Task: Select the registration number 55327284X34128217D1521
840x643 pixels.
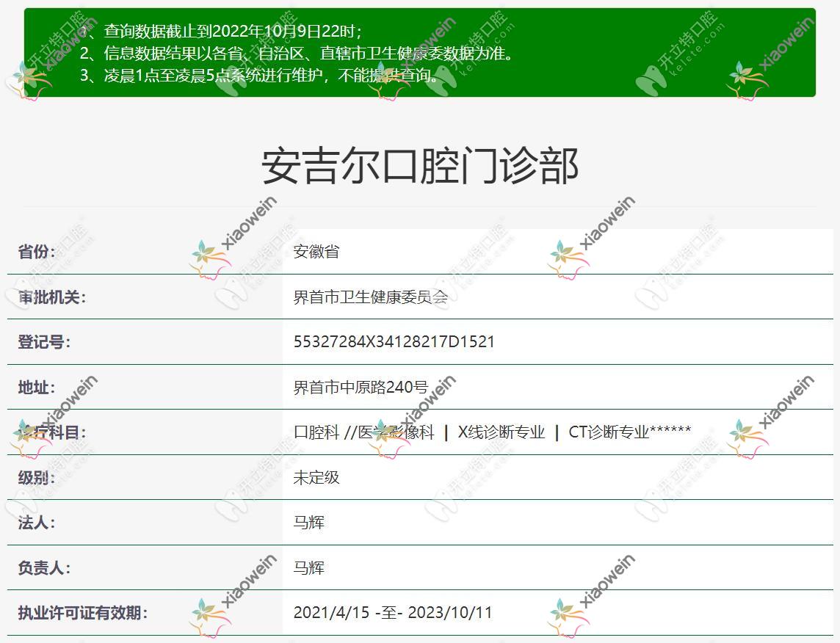Action: [393, 341]
